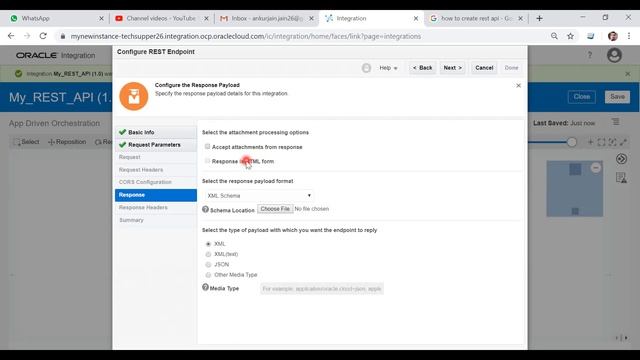Click the fit-to-screen icon on canvas toolbar

(601, 142)
